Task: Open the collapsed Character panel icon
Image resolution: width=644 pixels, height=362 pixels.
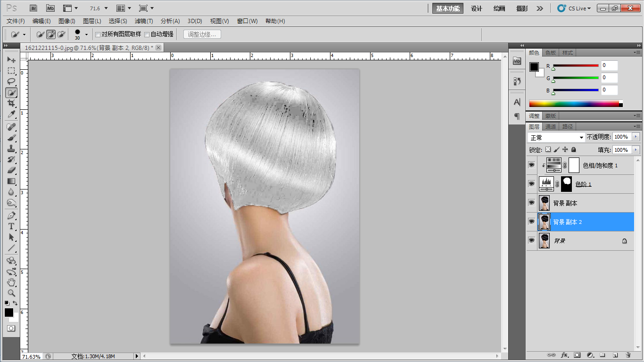Action: 517,102
